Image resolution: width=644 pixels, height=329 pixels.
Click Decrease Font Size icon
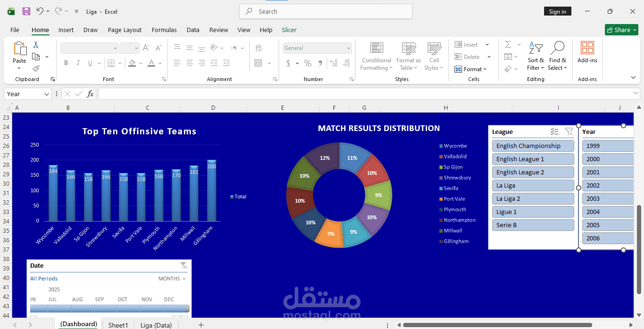[159, 48]
